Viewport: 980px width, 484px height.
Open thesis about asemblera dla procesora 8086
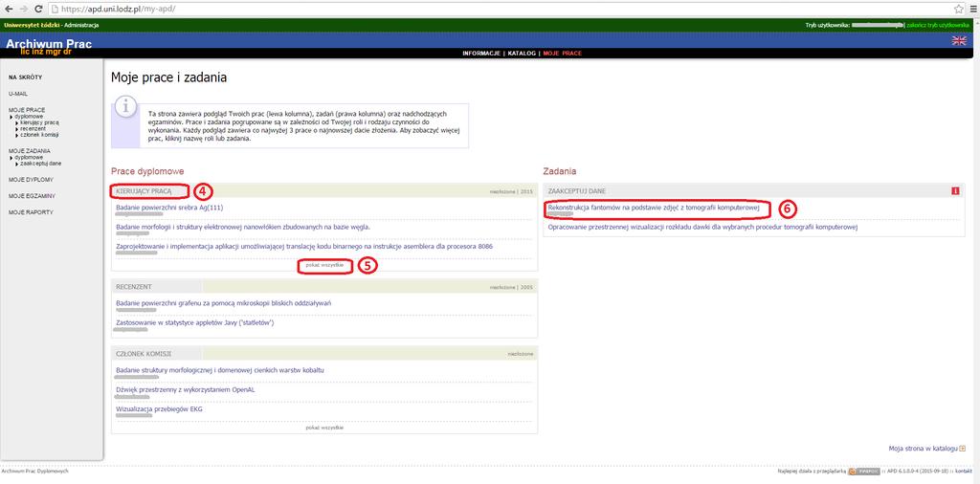[304, 246]
